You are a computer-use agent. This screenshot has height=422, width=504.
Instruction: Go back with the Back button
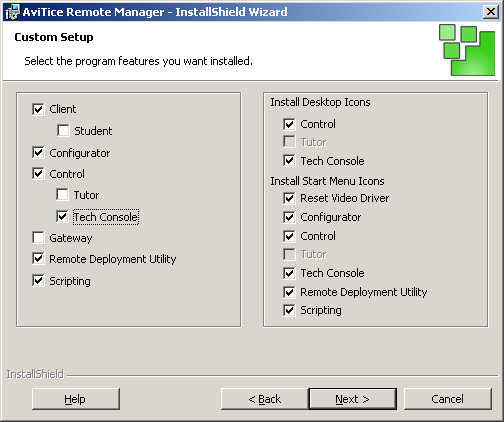pos(265,399)
